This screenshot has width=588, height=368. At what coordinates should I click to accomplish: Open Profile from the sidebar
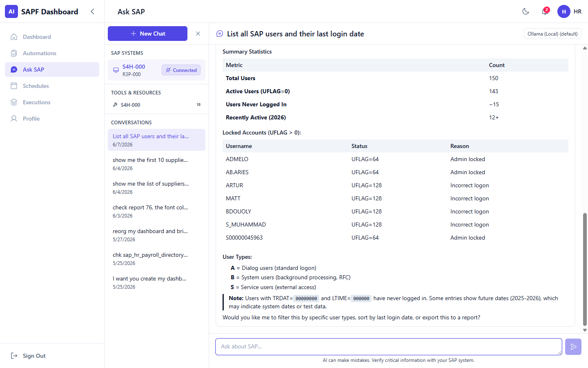(52, 119)
